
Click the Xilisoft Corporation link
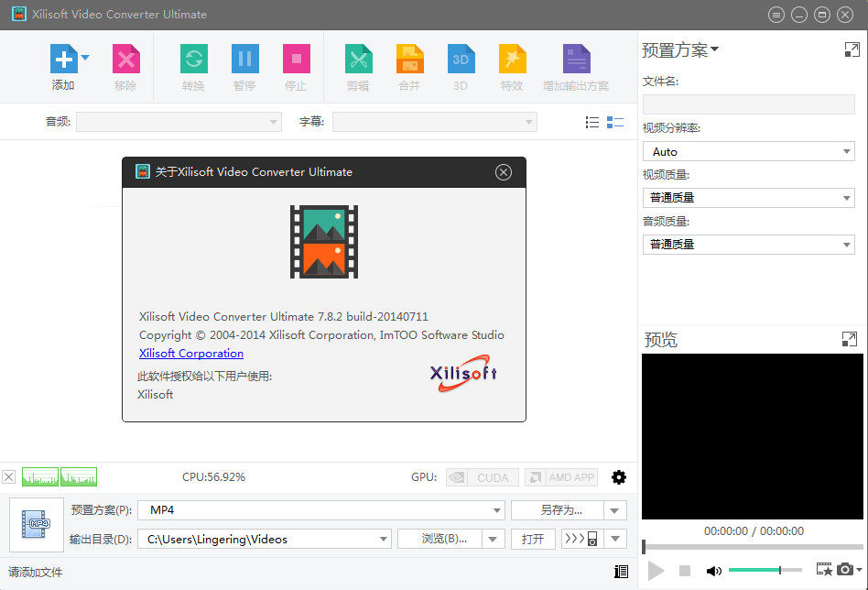pyautogui.click(x=190, y=353)
